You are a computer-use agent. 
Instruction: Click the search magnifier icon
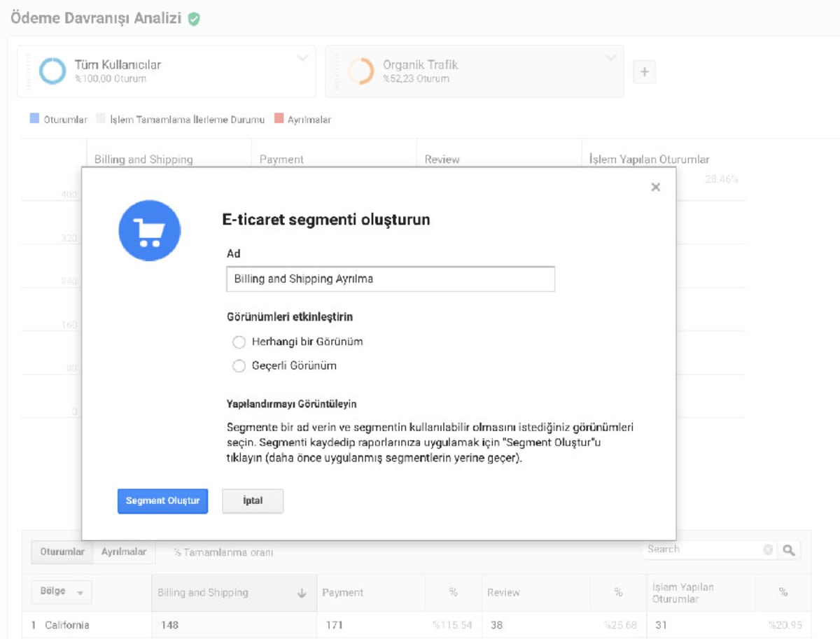pyautogui.click(x=789, y=550)
